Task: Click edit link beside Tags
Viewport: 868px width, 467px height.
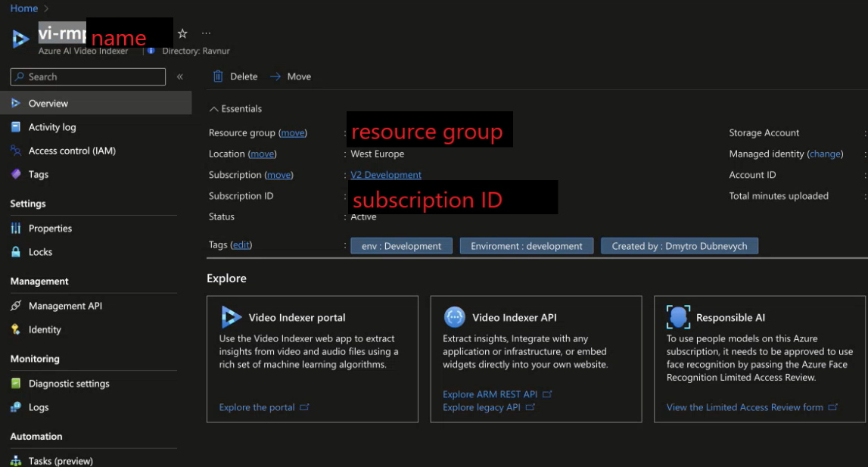Action: click(x=241, y=245)
